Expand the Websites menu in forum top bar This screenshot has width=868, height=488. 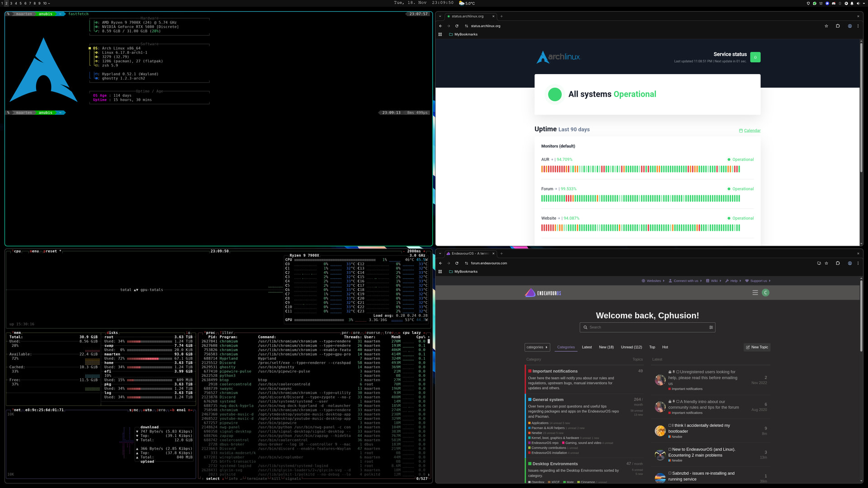click(x=653, y=281)
